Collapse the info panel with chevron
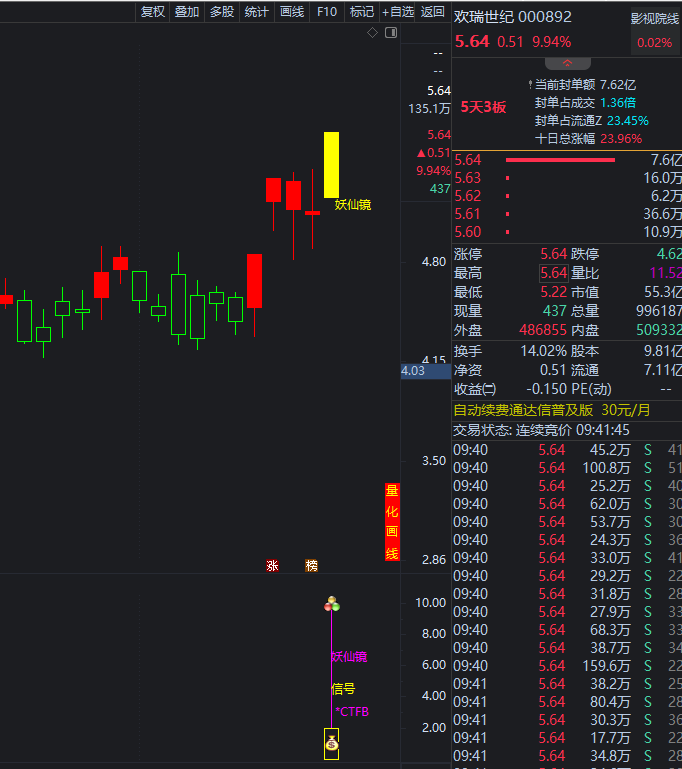This screenshot has height=769, width=682. point(568,63)
